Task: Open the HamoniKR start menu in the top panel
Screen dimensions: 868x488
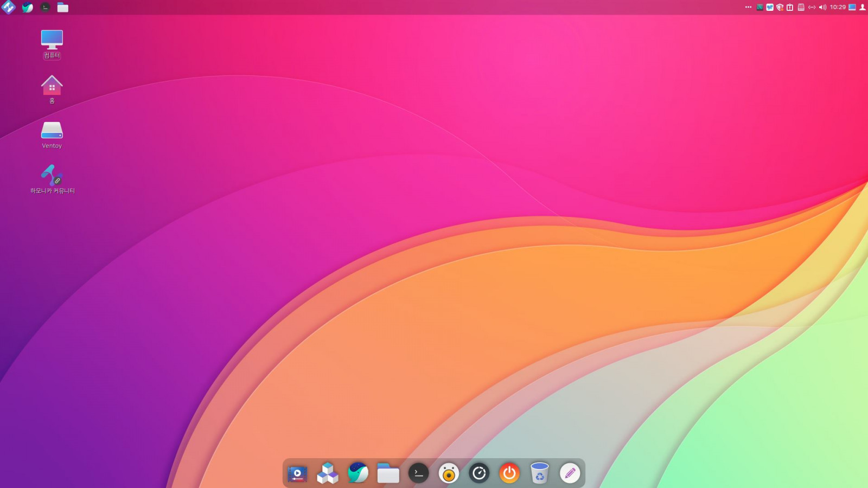Action: pos(9,7)
